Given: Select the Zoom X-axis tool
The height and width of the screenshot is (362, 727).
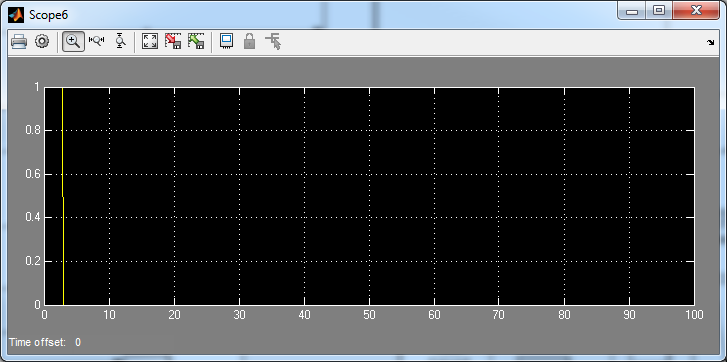Looking at the screenshot, I should pos(97,42).
